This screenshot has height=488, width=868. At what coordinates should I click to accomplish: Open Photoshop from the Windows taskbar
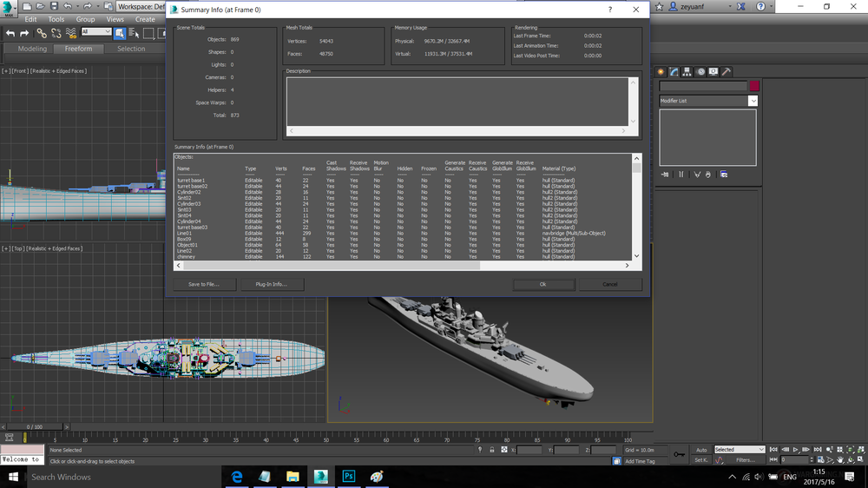point(348,477)
